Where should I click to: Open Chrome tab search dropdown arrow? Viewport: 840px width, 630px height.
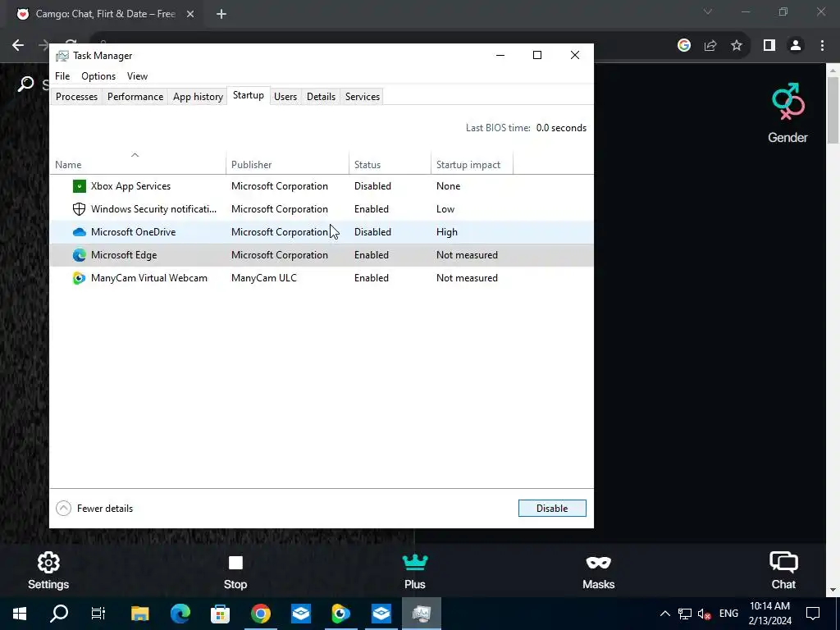[x=708, y=11]
